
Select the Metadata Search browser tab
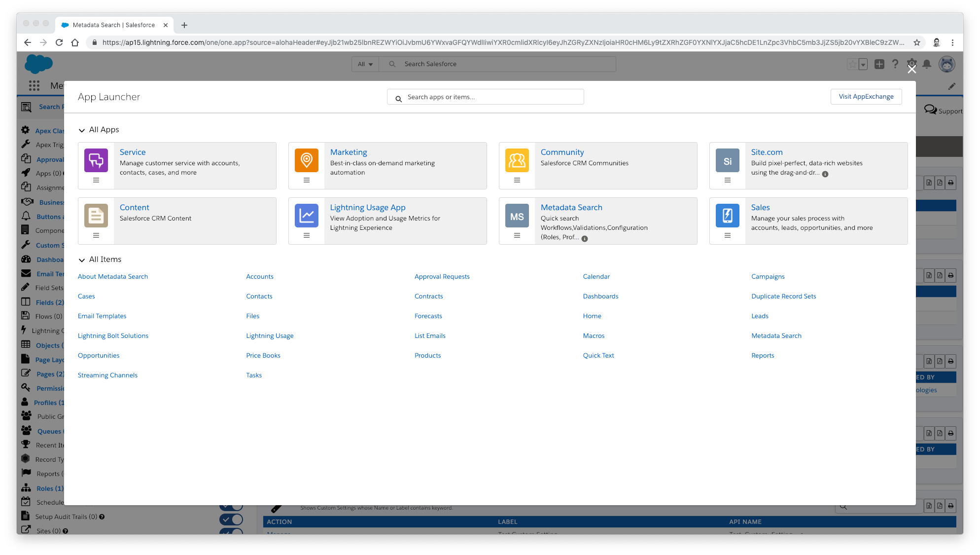pos(112,25)
